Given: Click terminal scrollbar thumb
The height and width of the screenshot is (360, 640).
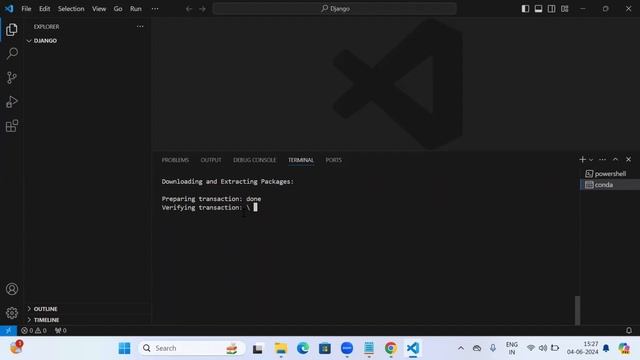Looking at the screenshot, I should [577, 311].
